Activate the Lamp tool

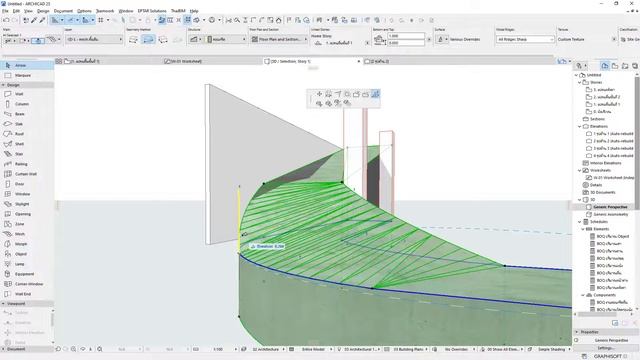(27, 264)
